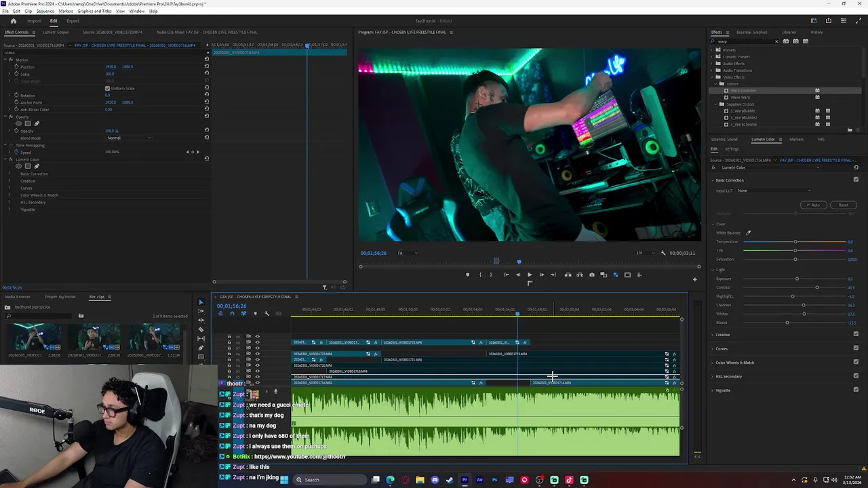Viewport: 868px width, 488px height.
Task: Toggle HSL Secondary checkbox
Action: [x=856, y=376]
